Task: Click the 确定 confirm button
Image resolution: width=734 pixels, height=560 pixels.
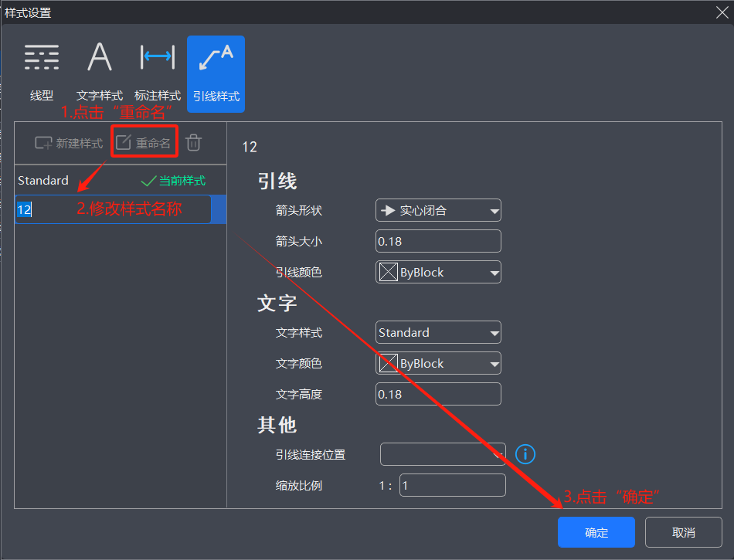Action: click(x=596, y=532)
